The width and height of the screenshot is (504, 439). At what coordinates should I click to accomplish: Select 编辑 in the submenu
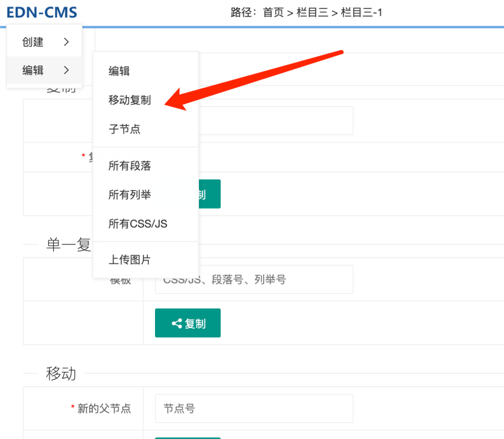point(119,71)
